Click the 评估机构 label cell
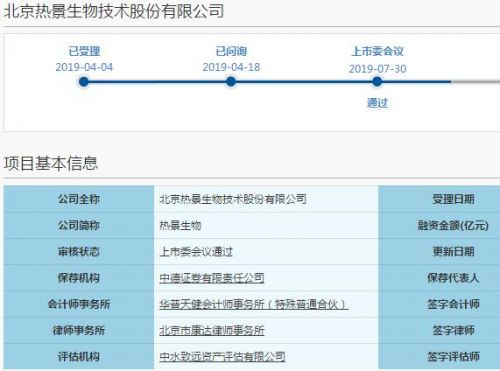This screenshot has height=371, width=500. click(79, 357)
